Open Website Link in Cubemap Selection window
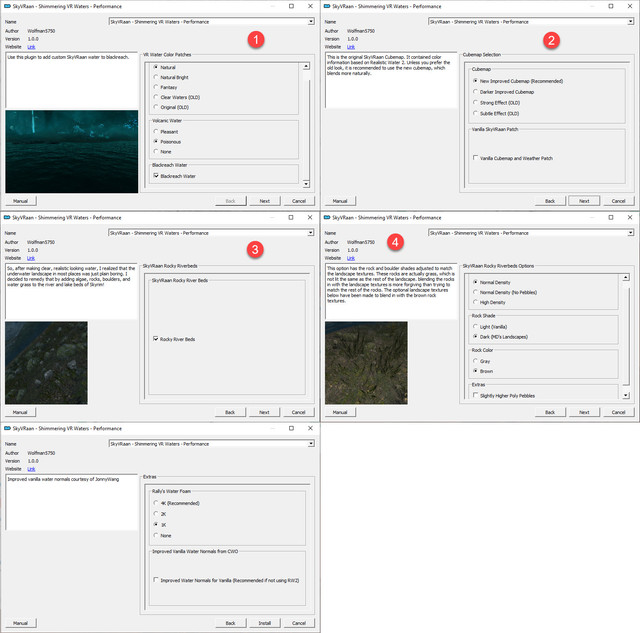 click(x=351, y=47)
